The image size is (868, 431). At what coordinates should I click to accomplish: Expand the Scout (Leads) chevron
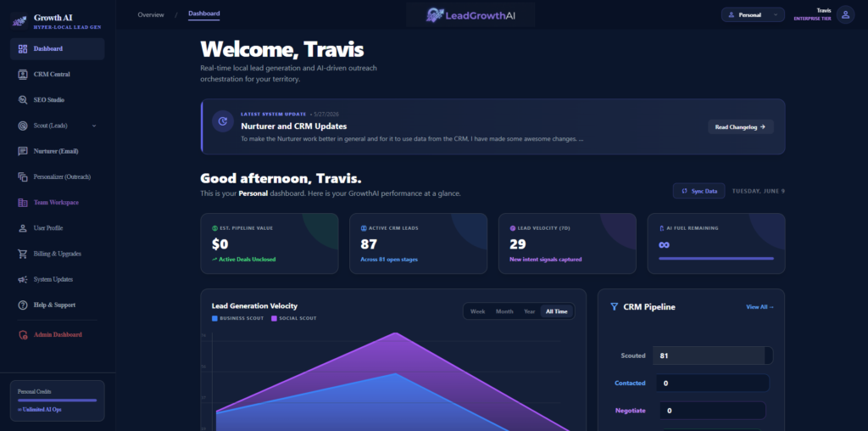94,126
